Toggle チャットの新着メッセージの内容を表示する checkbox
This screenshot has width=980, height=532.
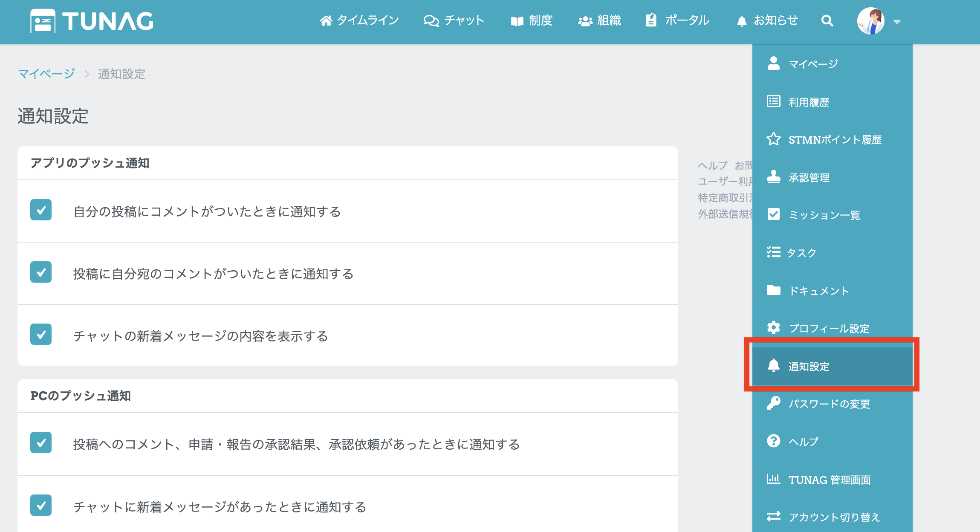click(x=41, y=334)
